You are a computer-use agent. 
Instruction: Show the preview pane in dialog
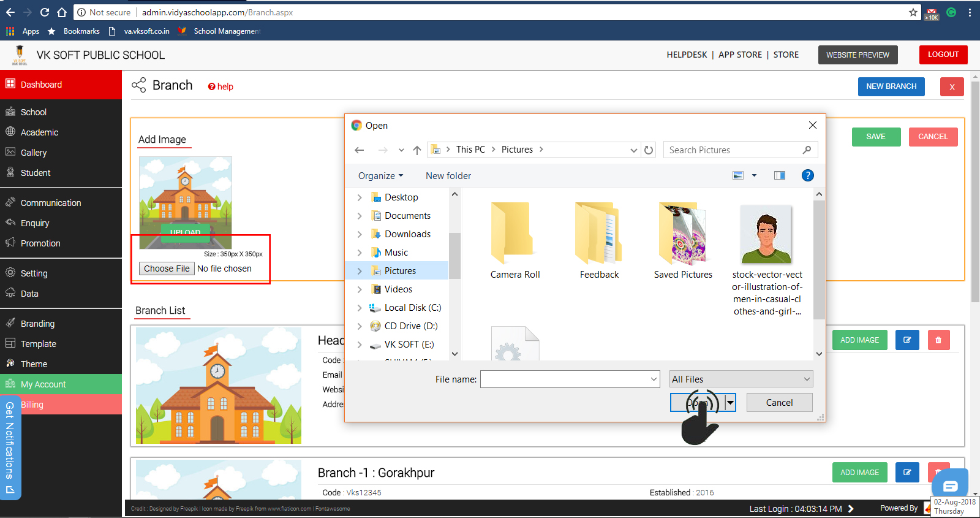780,176
